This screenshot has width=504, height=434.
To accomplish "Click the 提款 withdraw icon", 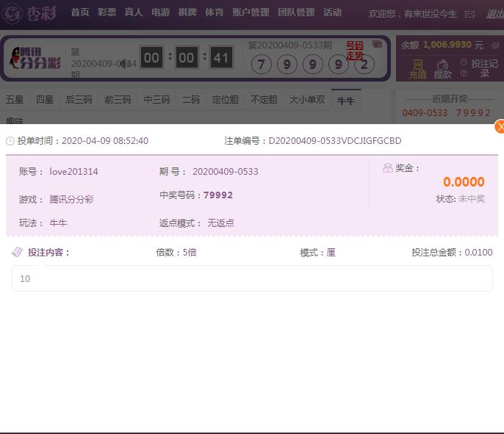I will (442, 69).
